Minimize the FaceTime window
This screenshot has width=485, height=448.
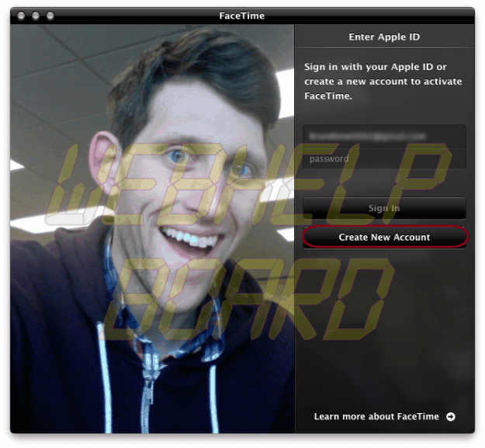(x=36, y=16)
